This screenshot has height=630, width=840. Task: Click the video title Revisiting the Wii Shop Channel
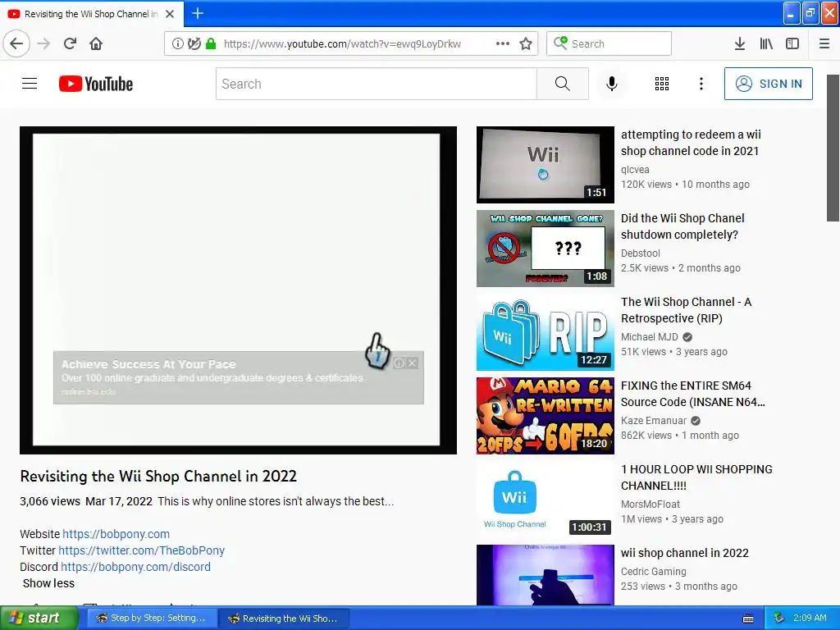pos(158,477)
